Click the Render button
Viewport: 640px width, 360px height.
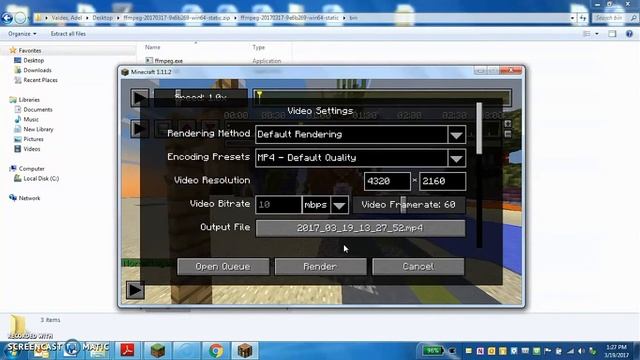(320, 267)
